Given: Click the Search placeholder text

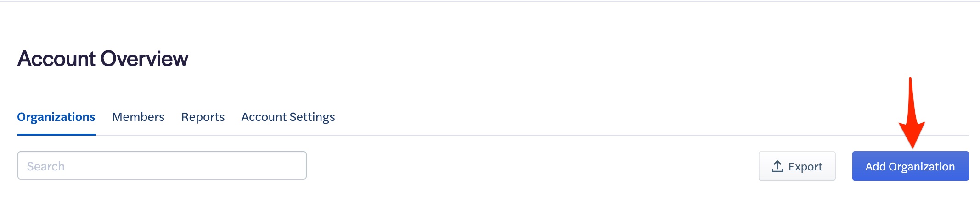Looking at the screenshot, I should (x=45, y=166).
